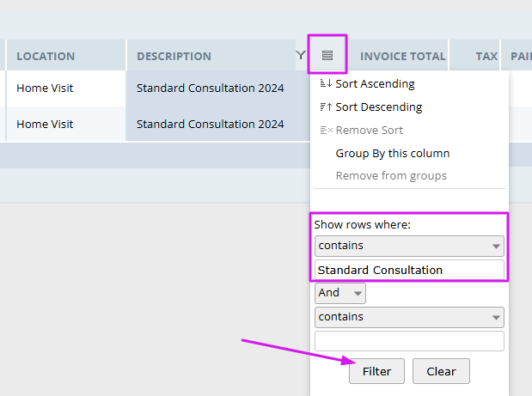This screenshot has width=532, height=396.
Task: Click the Clear button
Action: click(441, 371)
